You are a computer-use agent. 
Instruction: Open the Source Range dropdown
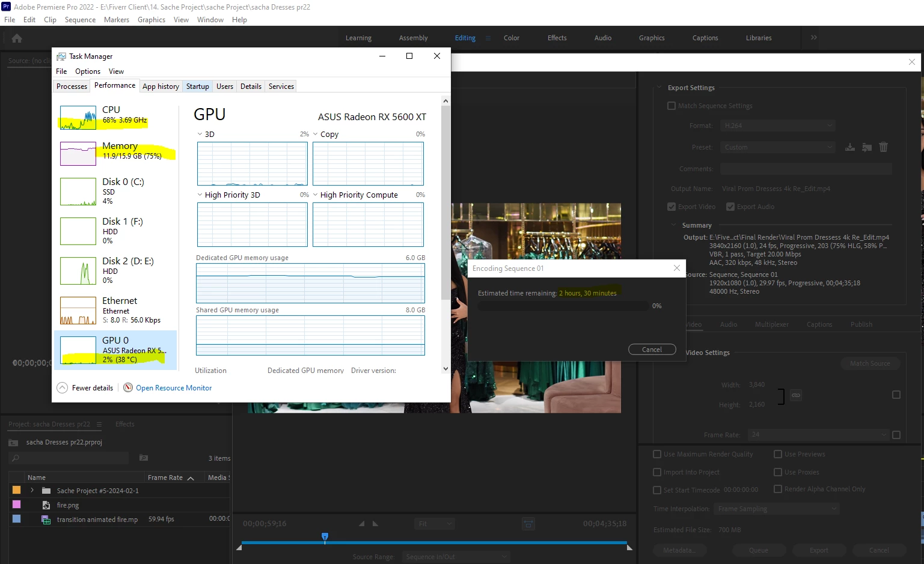point(456,557)
